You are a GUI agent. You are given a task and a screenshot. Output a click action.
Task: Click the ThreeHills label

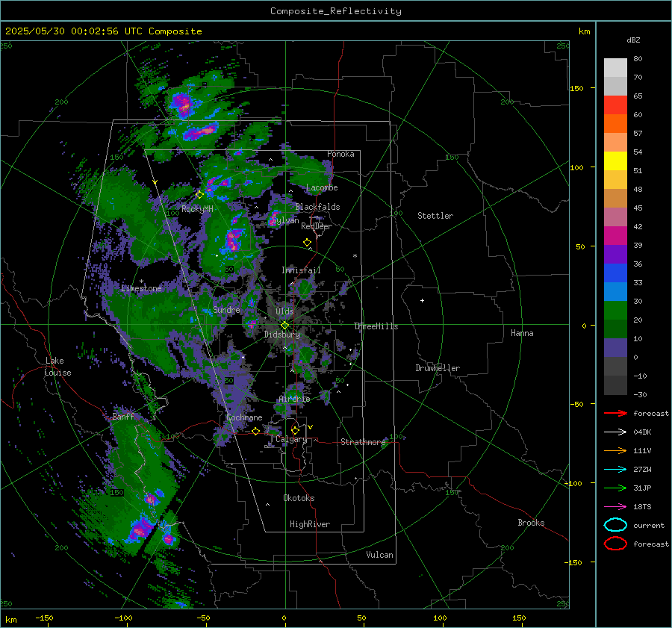tap(376, 326)
